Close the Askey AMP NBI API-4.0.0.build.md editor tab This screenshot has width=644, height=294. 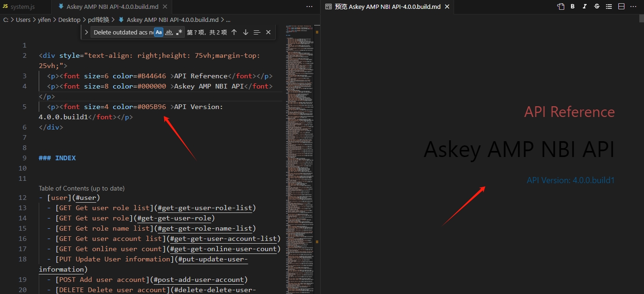click(x=165, y=7)
